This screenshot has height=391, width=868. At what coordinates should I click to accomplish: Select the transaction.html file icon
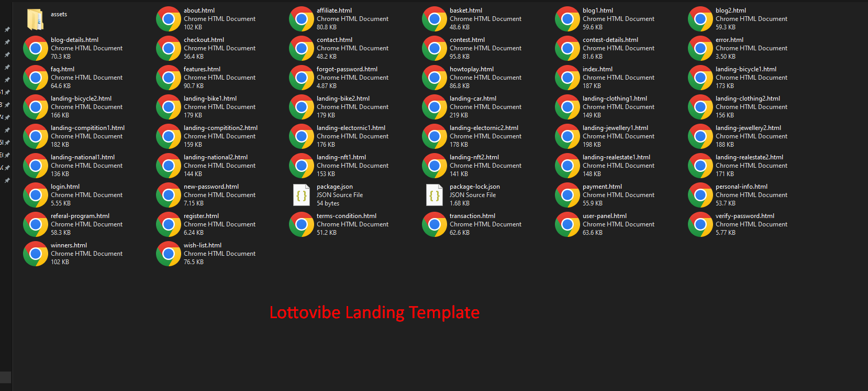tap(435, 224)
